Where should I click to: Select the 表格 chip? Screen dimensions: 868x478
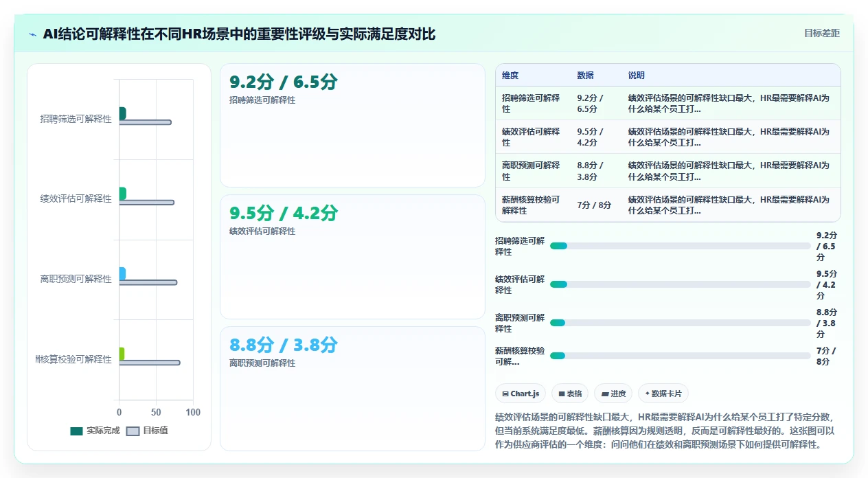coord(570,394)
